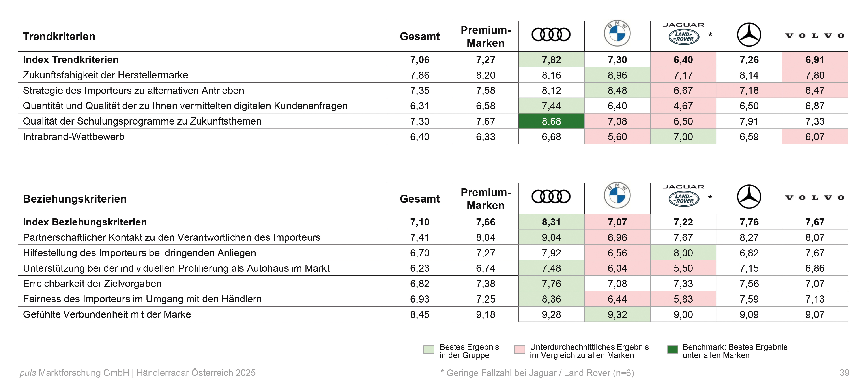Select the 'Intrabrand-Wettbewerb' row label
This screenshot has width=868, height=390.
74,137
